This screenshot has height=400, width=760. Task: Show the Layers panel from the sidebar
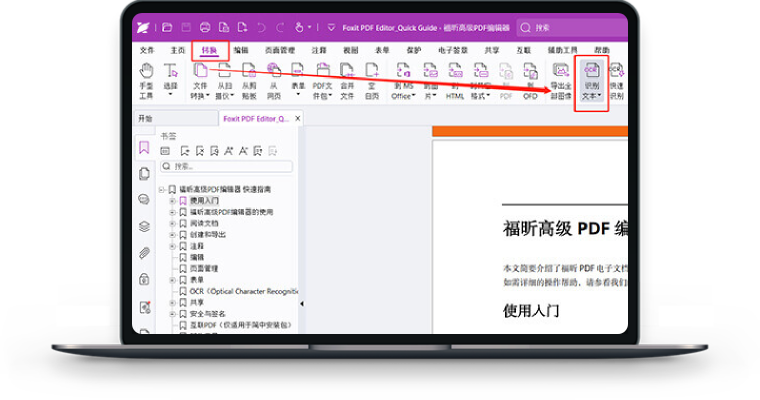click(144, 226)
